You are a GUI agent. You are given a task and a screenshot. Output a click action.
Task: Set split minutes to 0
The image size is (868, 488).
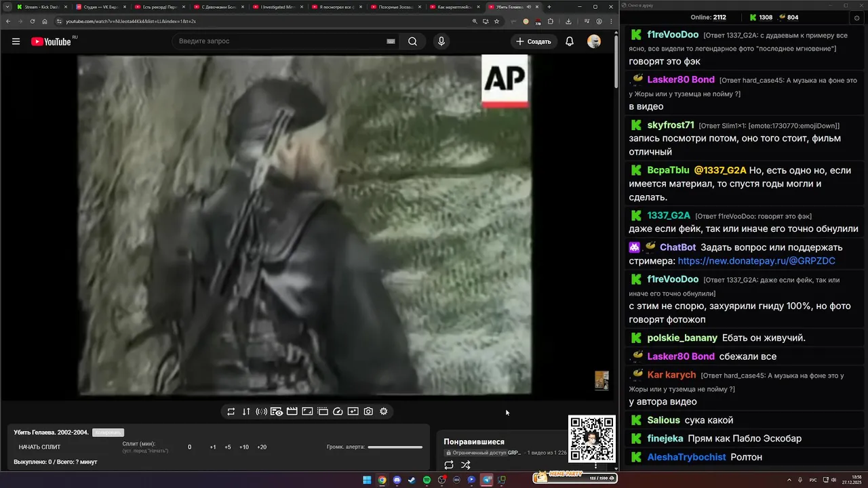point(189,447)
